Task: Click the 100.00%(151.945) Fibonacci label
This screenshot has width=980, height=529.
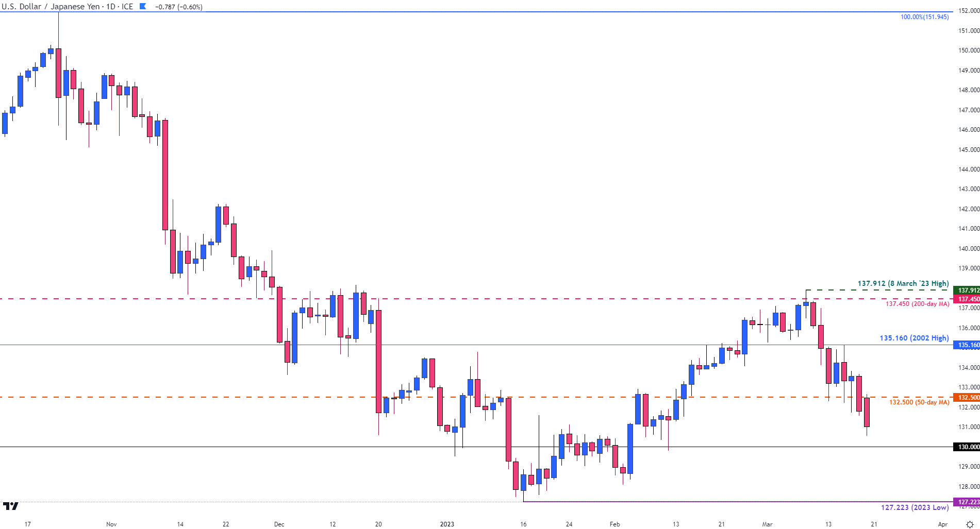Action: point(924,17)
